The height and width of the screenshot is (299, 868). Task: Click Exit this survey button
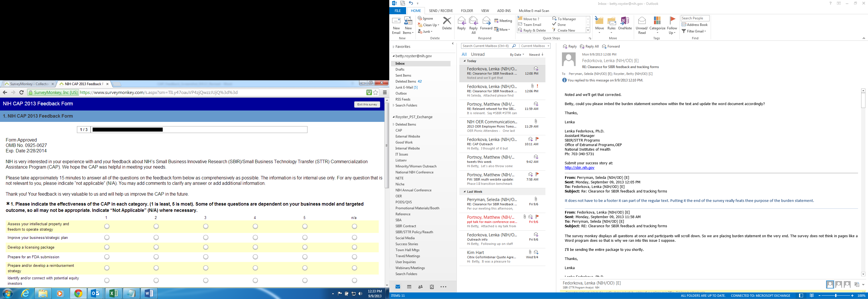tap(367, 105)
